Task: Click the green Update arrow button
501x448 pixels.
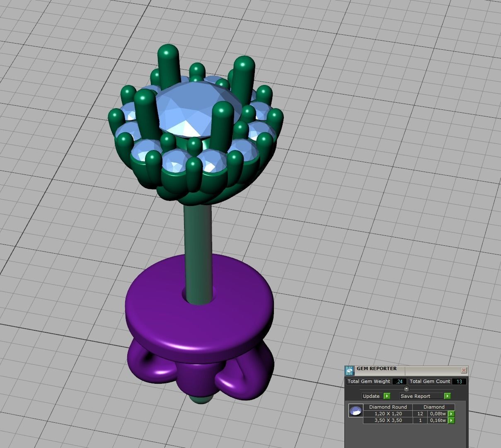Action: tap(387, 396)
